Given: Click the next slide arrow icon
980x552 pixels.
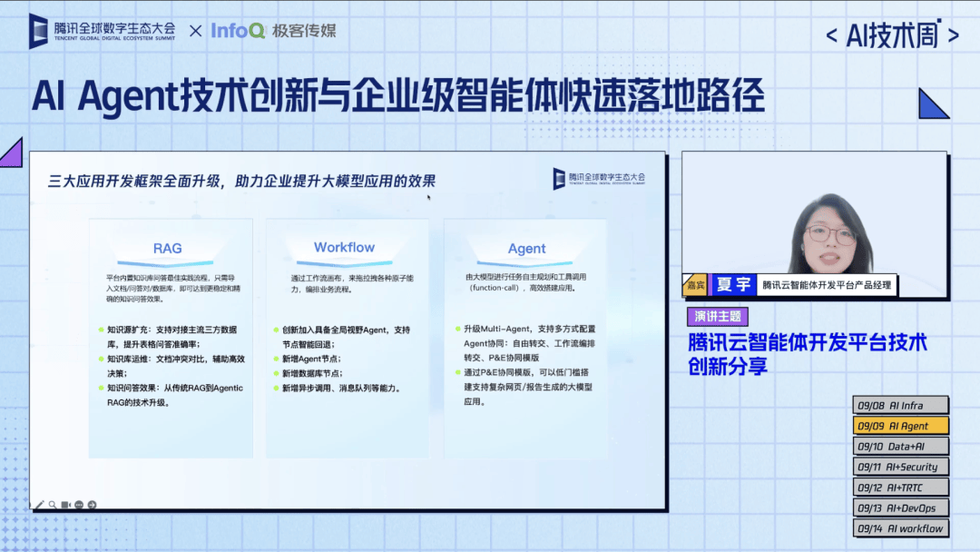Looking at the screenshot, I should pos(93,505).
